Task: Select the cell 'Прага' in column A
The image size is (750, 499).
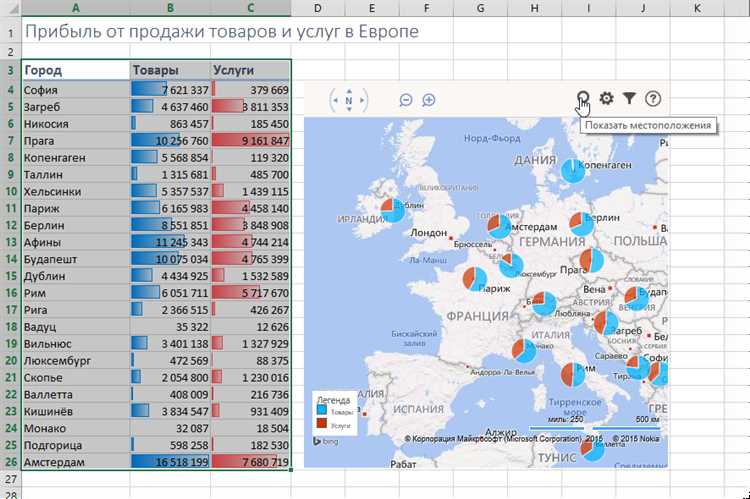Action: pyautogui.click(x=76, y=141)
